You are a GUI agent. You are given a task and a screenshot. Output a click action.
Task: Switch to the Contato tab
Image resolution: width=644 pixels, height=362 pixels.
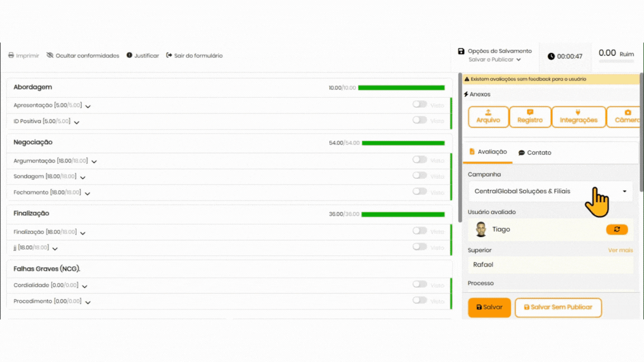coord(534,153)
